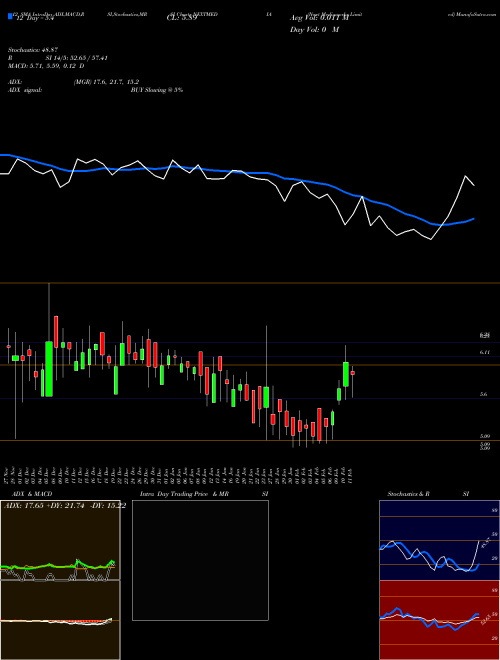Click the '6.11' price axis label
Viewport: 500px width, 660px height.
[484, 352]
